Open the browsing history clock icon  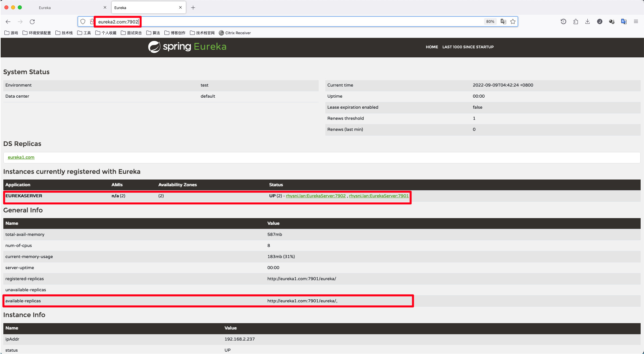[x=563, y=22]
